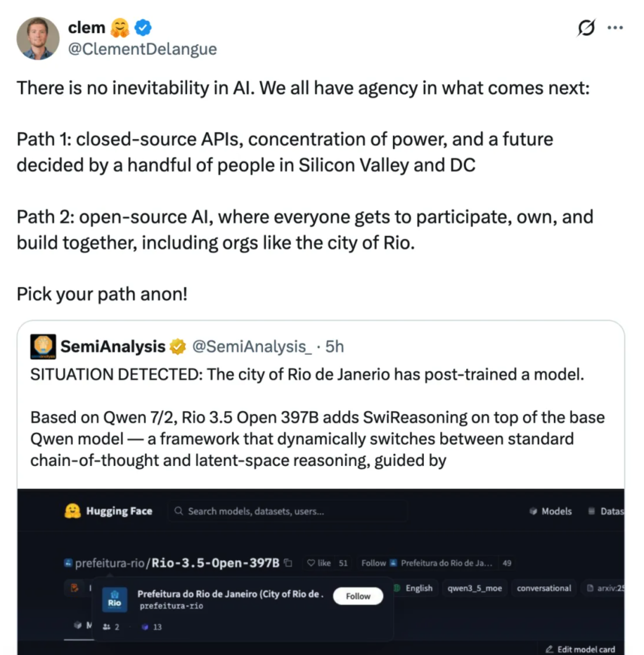Viewport: 644px width, 655px height.
Task: Open the three-dot more options menu
Action: click(x=615, y=28)
